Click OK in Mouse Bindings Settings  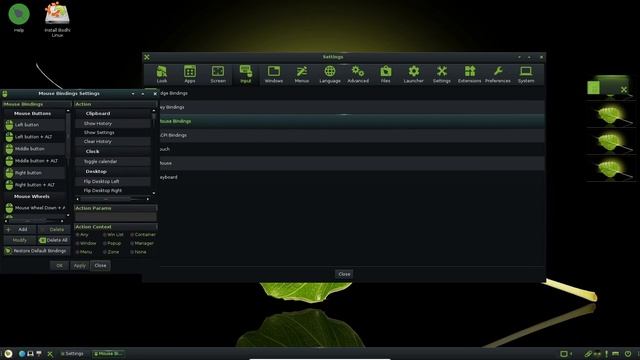pos(59,266)
